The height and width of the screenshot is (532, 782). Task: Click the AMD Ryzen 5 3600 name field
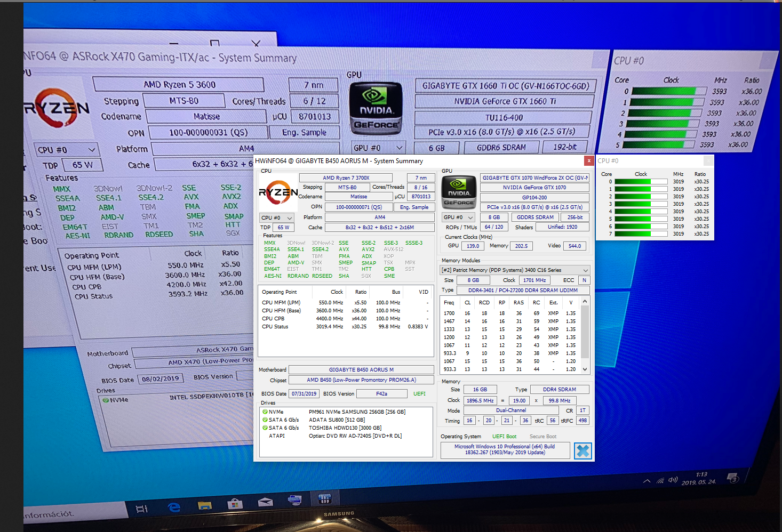point(179,84)
